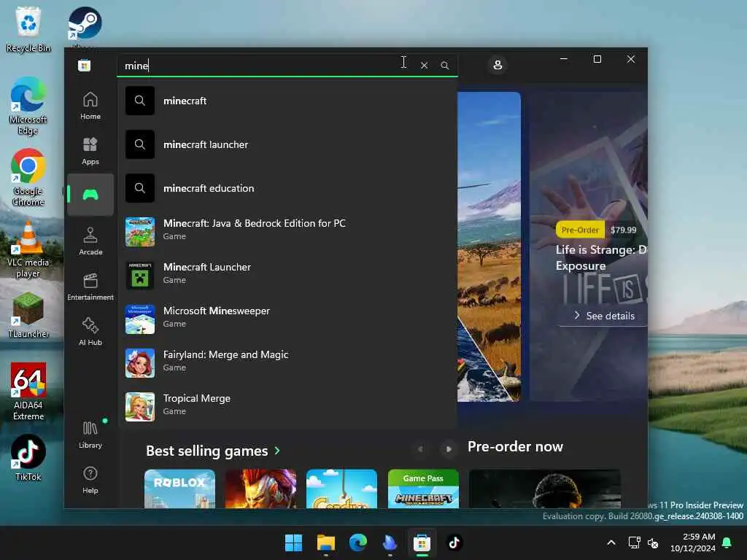Screen dimensions: 747x560
Task: Open the notification bell in the taskbar
Action: (x=727, y=542)
